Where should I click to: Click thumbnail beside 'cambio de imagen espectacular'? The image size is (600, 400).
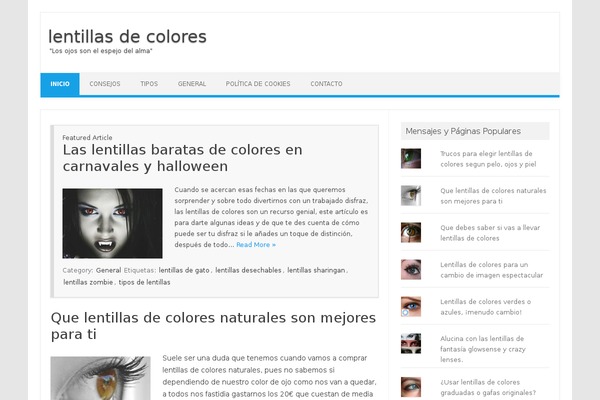coord(411,269)
